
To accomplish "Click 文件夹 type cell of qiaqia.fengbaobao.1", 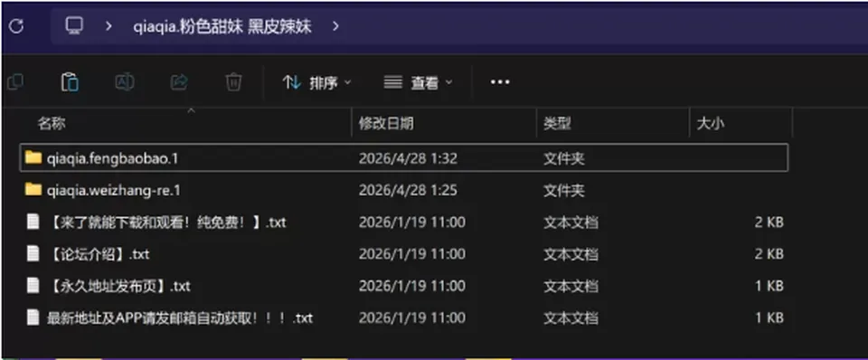I will point(563,159).
